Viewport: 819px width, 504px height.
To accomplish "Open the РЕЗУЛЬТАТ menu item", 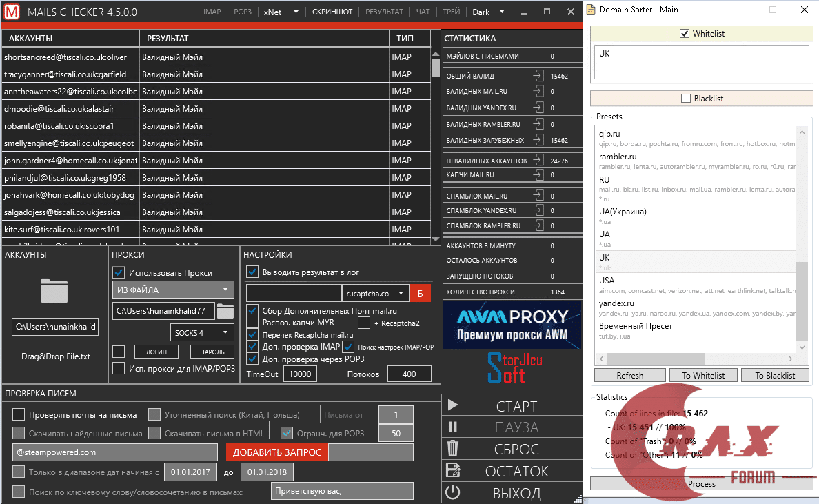I will (x=385, y=12).
